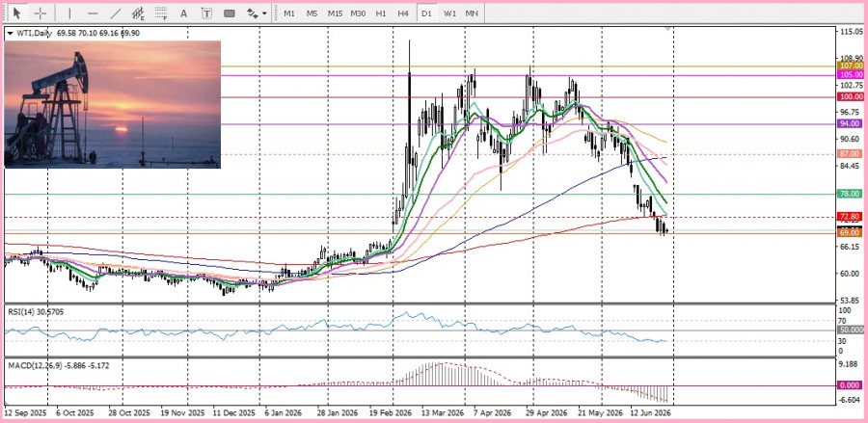Pick the vertical line drawing tool
This screenshot has height=423, width=868.
coord(69,13)
